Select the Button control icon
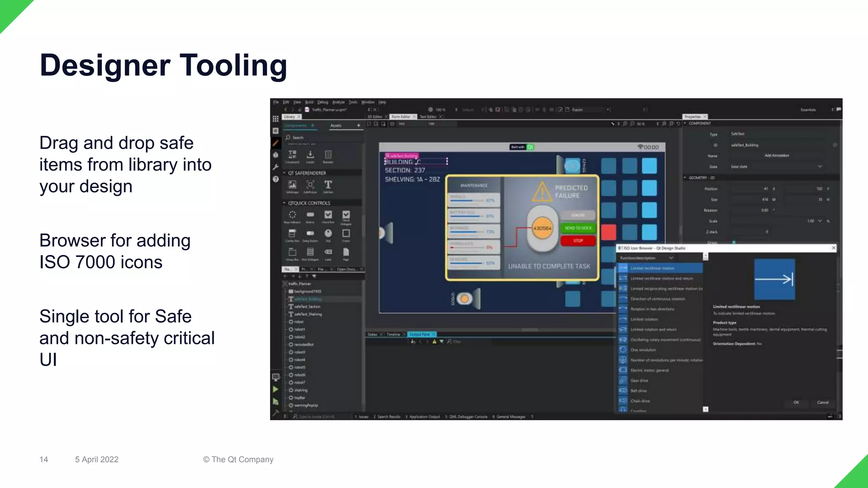This screenshot has height=488, width=868. point(310,215)
